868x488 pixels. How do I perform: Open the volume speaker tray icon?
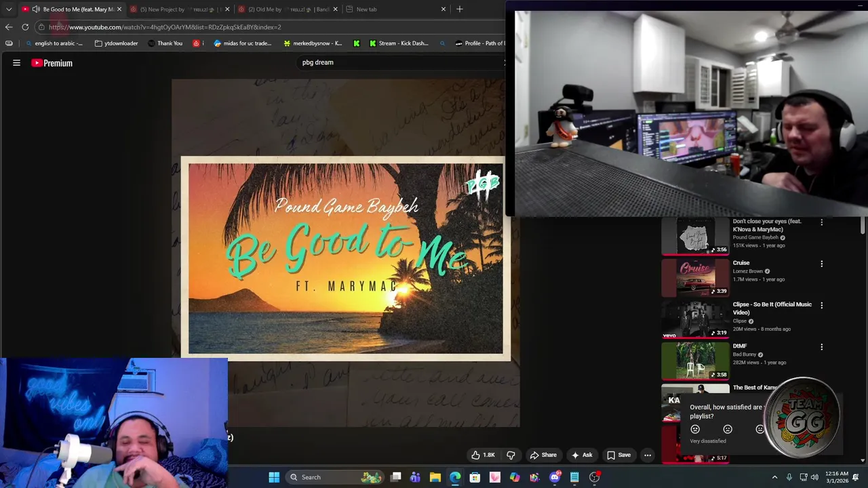(x=814, y=477)
